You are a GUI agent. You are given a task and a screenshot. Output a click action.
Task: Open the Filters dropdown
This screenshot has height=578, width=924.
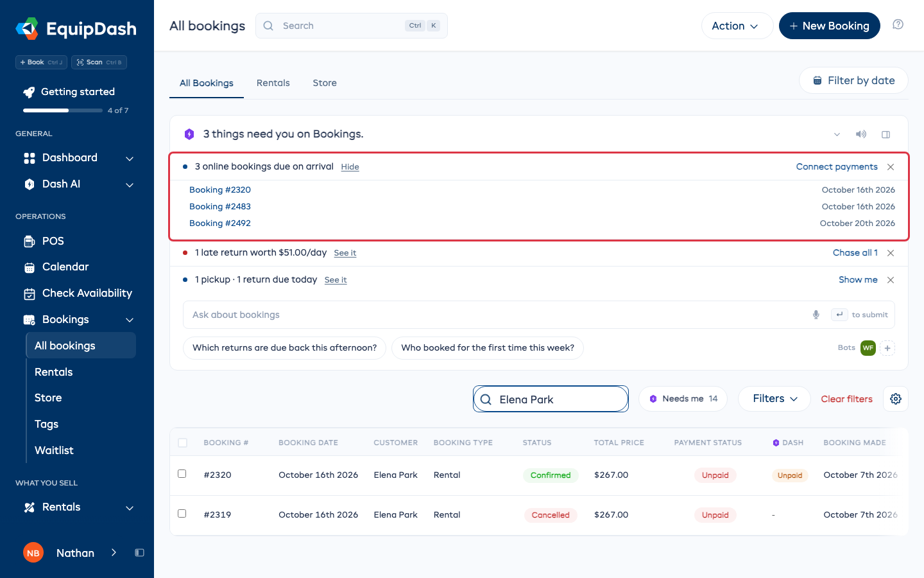pyautogui.click(x=774, y=399)
